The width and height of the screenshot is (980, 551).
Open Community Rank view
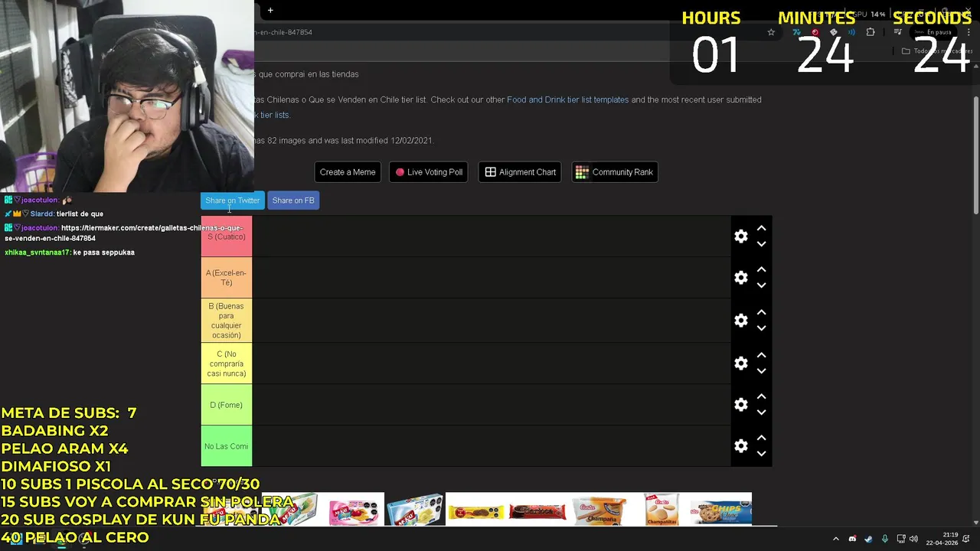click(x=615, y=172)
